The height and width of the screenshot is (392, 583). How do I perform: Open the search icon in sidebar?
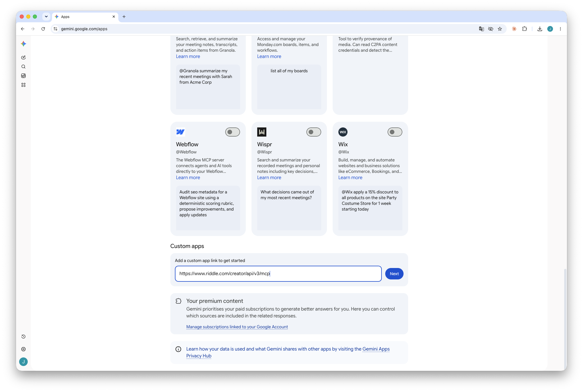[x=23, y=67]
